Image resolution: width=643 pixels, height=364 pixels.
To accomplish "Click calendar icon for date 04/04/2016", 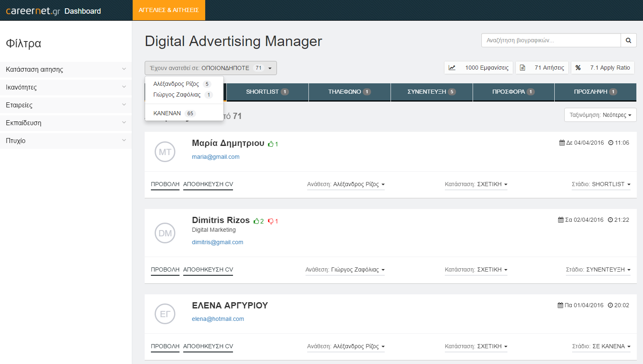I will [x=562, y=143].
